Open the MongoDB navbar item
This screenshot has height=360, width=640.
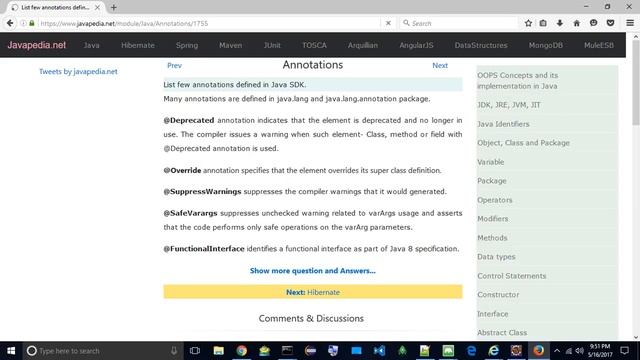pyautogui.click(x=546, y=45)
